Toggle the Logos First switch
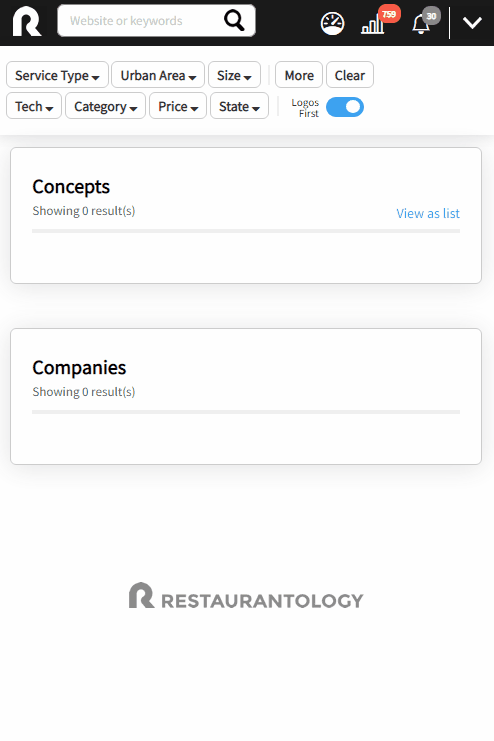The image size is (494, 741). pyautogui.click(x=345, y=107)
